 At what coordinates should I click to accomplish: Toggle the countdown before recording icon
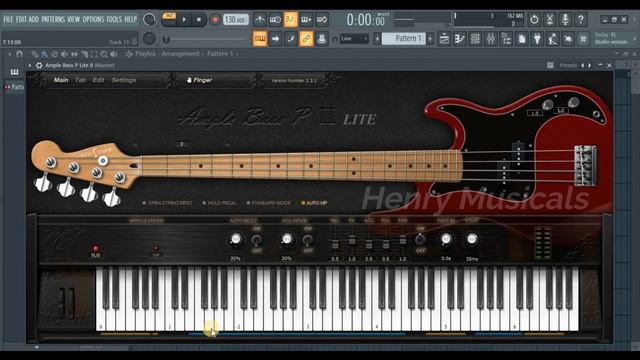tap(291, 19)
